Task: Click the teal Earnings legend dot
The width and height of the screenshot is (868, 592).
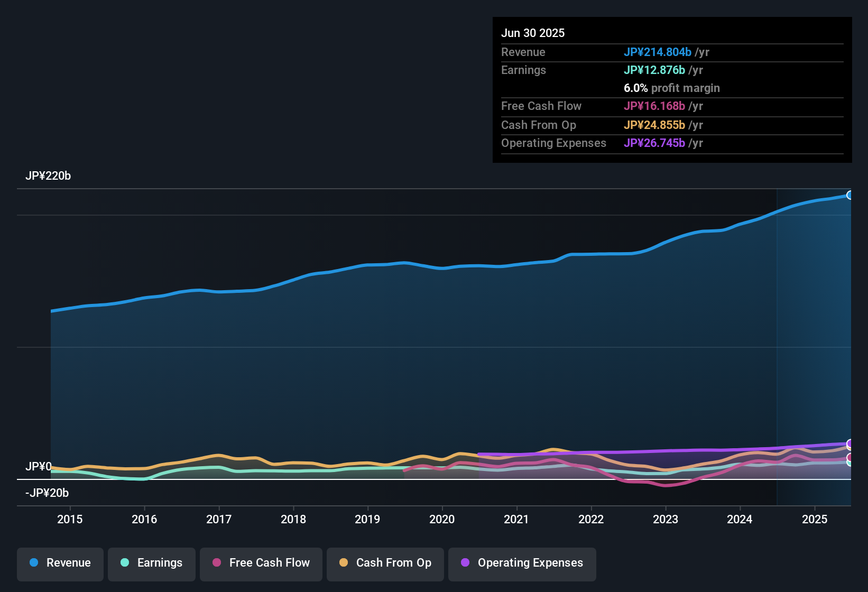Action: [x=125, y=563]
